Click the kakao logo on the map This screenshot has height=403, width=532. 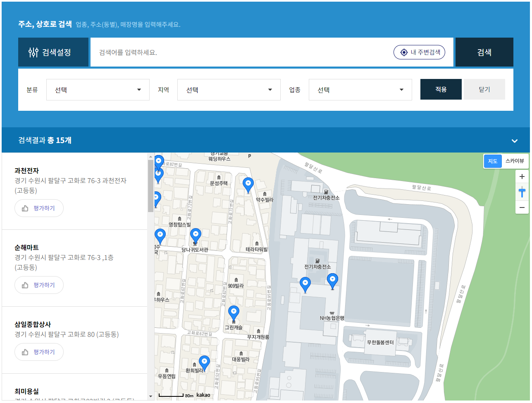(x=203, y=395)
